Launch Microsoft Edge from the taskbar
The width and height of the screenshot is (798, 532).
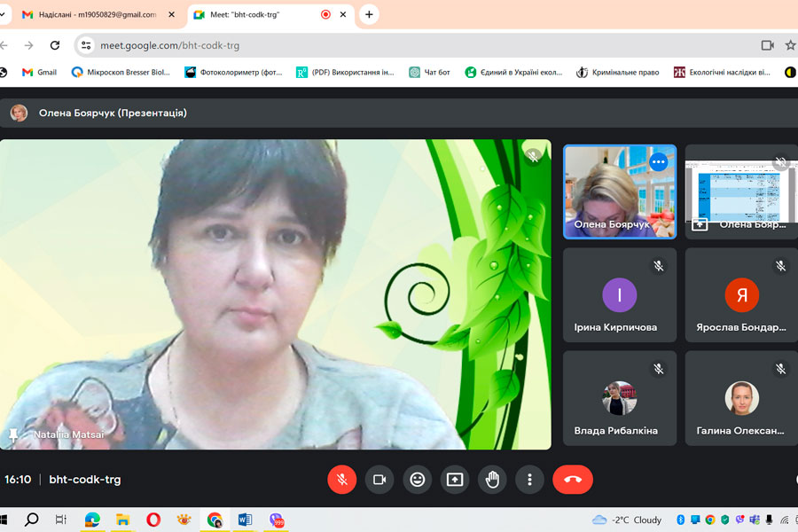(92, 520)
